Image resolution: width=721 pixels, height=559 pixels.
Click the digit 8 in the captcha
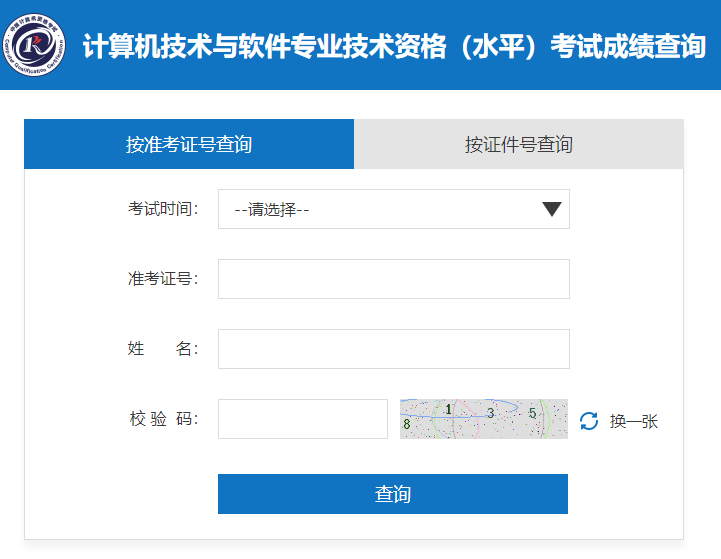point(406,425)
